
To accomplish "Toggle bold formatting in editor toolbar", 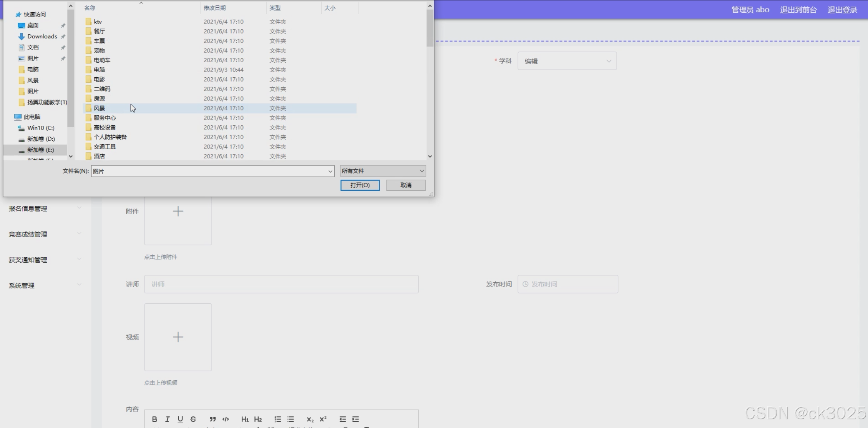I will tap(154, 419).
